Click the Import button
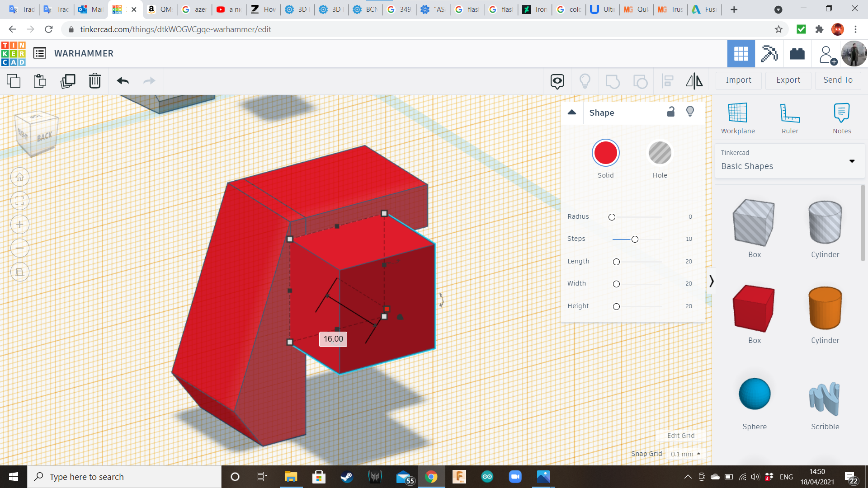868x488 pixels. 738,80
